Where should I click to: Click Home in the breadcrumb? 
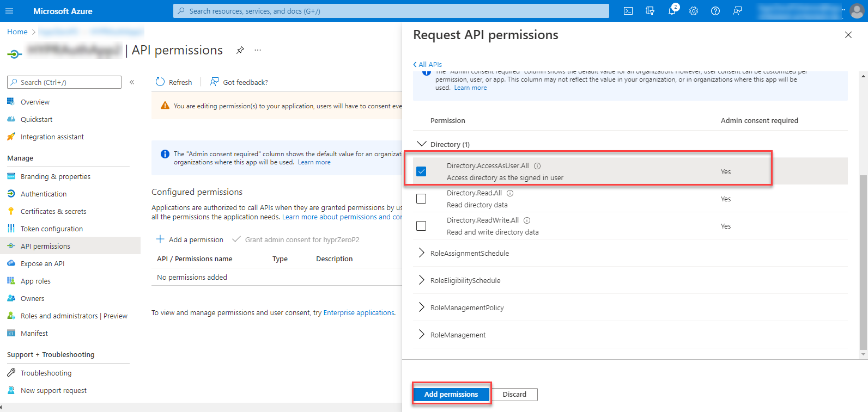(x=17, y=32)
